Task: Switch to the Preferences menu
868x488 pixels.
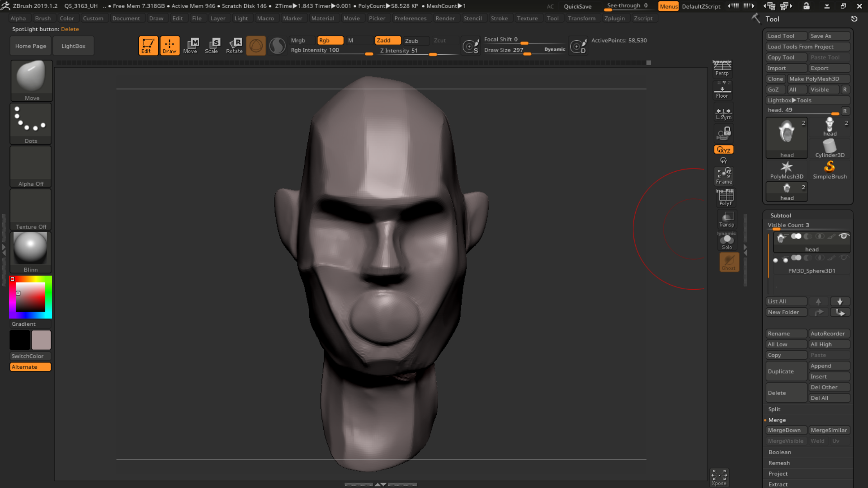Action: point(410,18)
